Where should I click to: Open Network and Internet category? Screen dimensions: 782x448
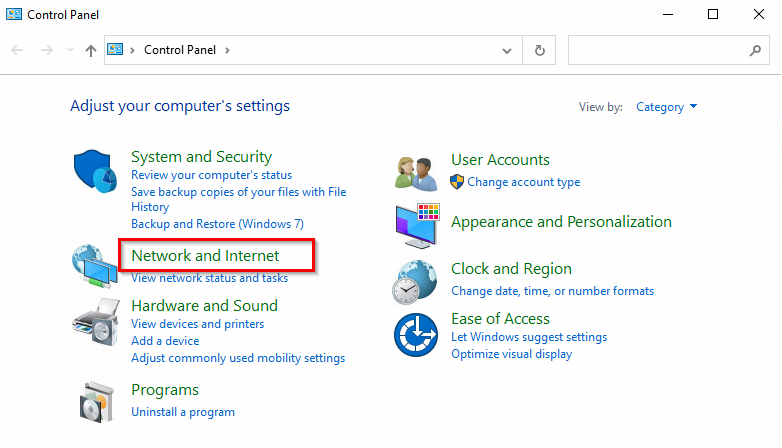[205, 255]
